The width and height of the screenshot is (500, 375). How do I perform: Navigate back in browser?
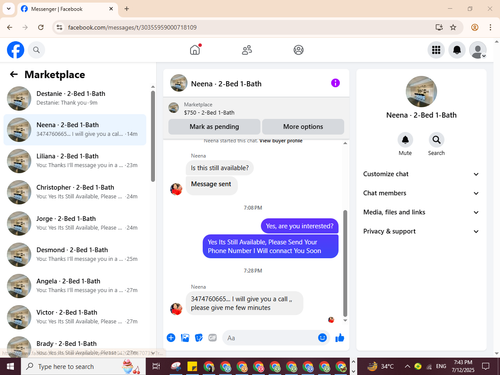pos(10,27)
